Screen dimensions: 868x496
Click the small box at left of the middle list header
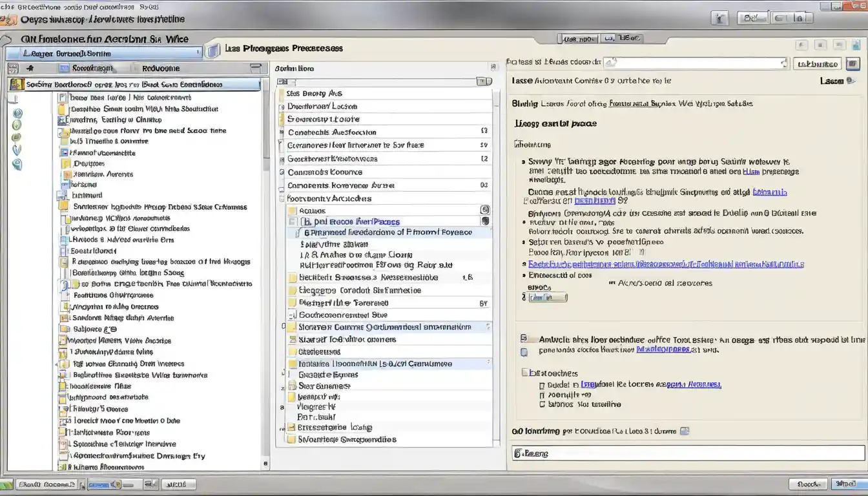(x=281, y=82)
